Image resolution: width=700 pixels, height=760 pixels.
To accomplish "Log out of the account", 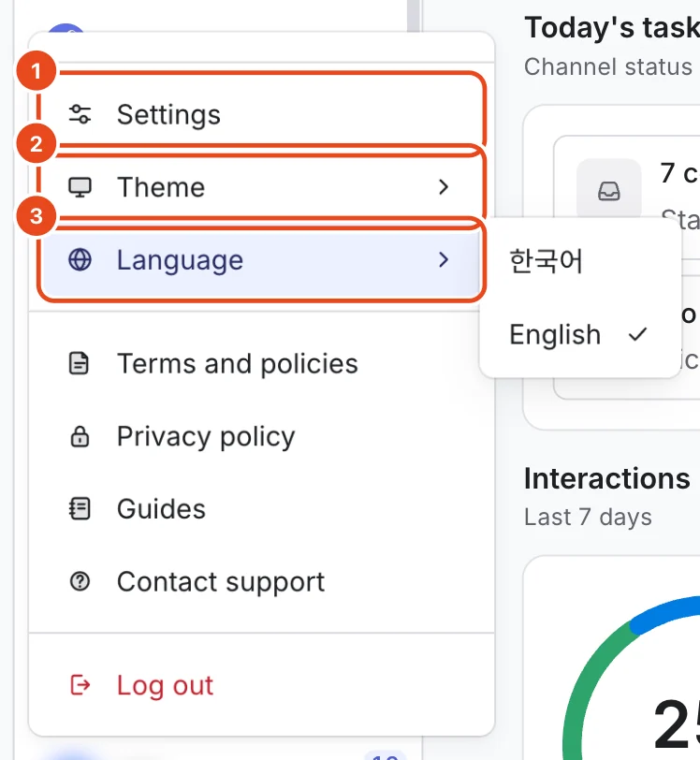I will click(x=262, y=685).
